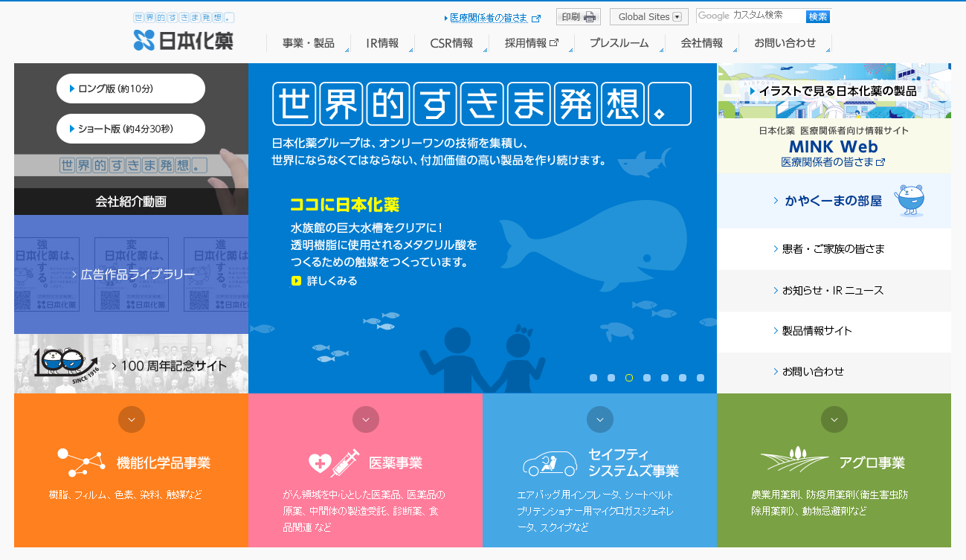The width and height of the screenshot is (966, 560).
Task: Click the 会社紹介動画 caption bar
Action: 131,202
